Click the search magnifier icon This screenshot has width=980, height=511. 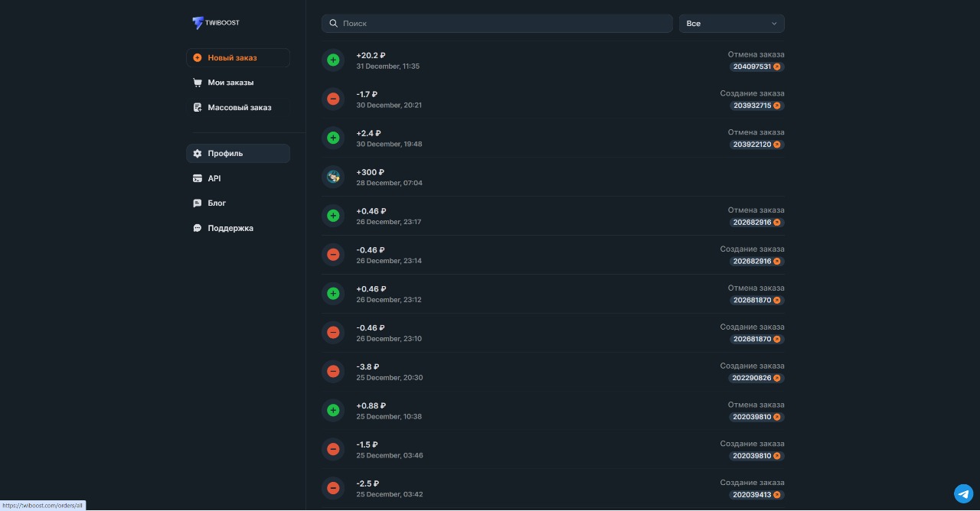[x=334, y=24]
